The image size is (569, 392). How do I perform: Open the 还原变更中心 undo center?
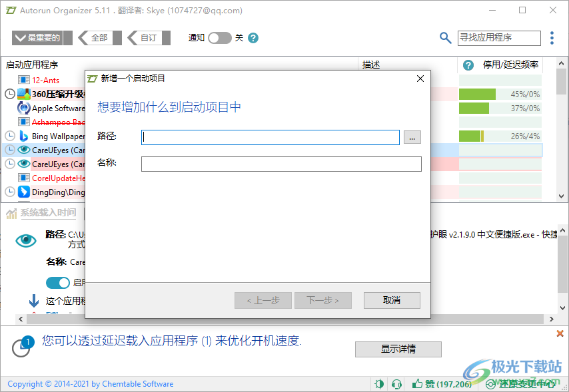click(x=521, y=384)
